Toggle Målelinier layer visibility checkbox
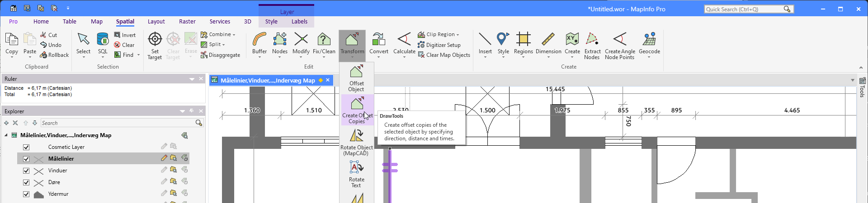 click(x=26, y=159)
